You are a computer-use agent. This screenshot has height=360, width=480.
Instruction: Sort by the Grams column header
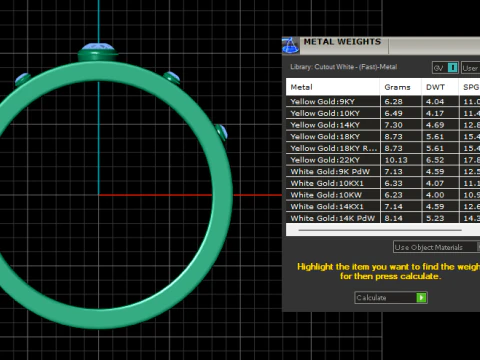tap(400, 87)
